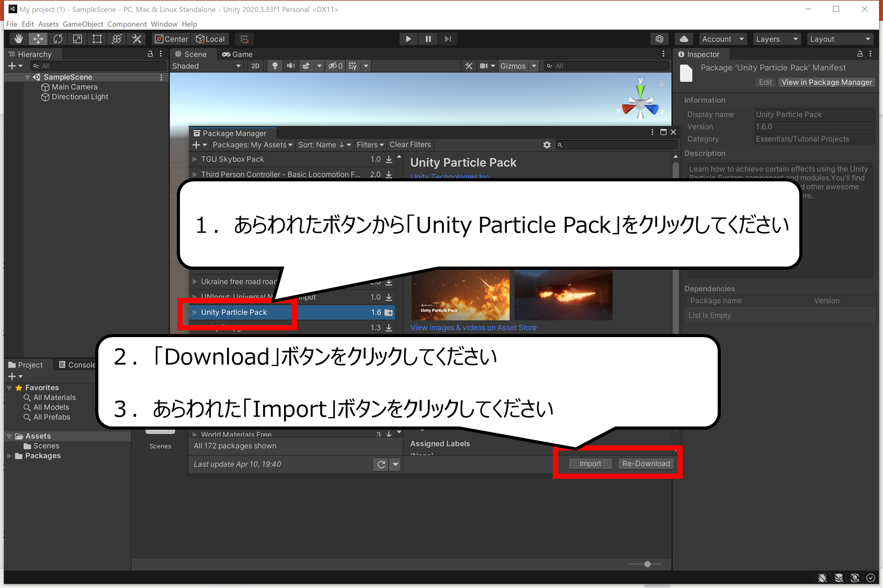This screenshot has height=588, width=883.
Task: Click Hierarchy search field
Action: 97,66
